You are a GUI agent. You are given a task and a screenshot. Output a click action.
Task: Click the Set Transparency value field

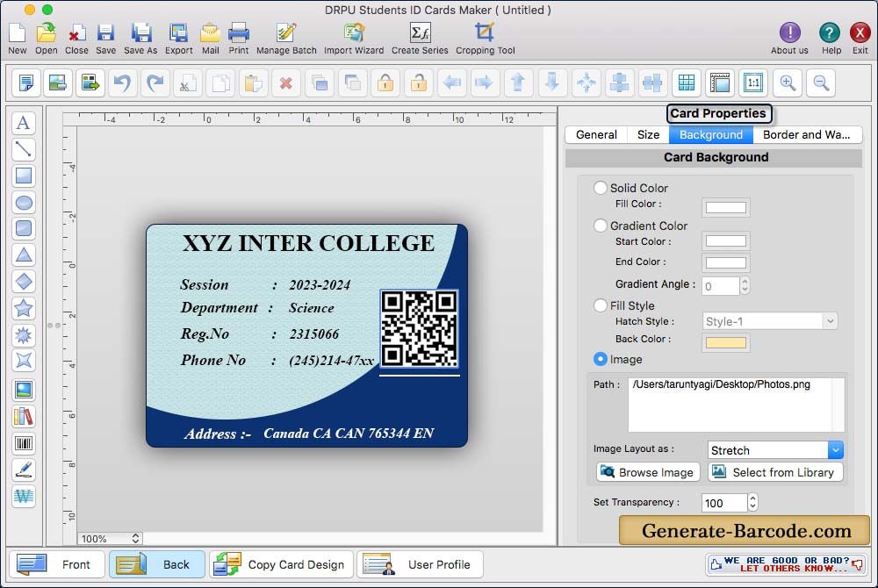coord(724,502)
